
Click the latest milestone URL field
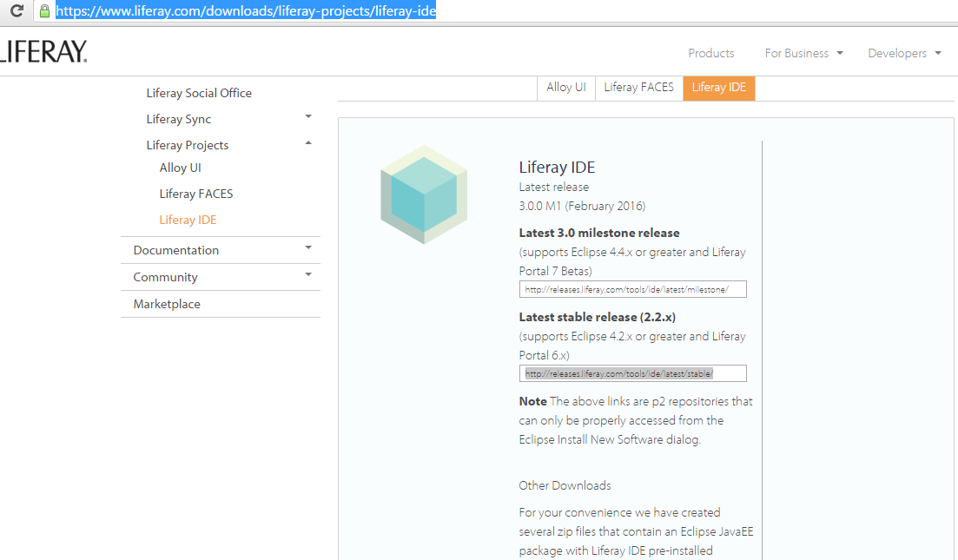pos(633,289)
